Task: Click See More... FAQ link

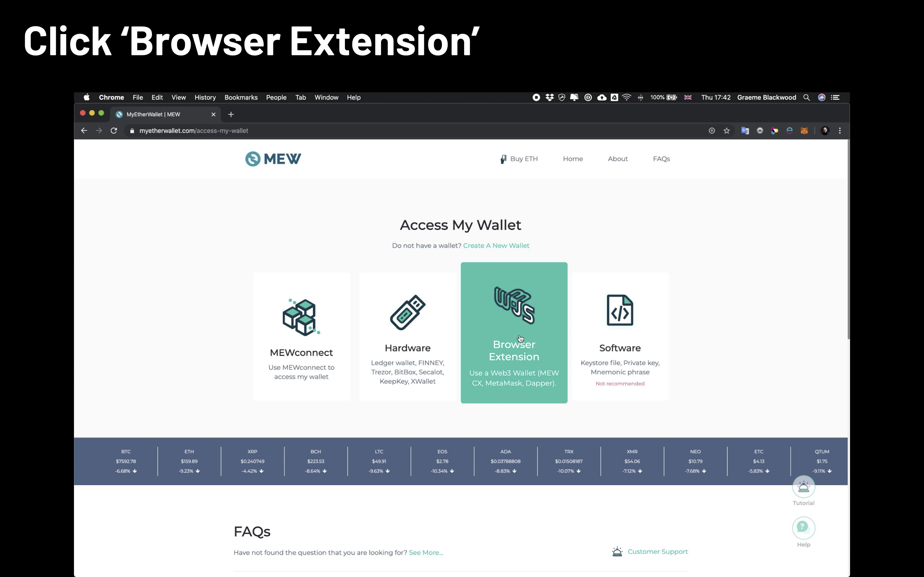Action: click(426, 552)
